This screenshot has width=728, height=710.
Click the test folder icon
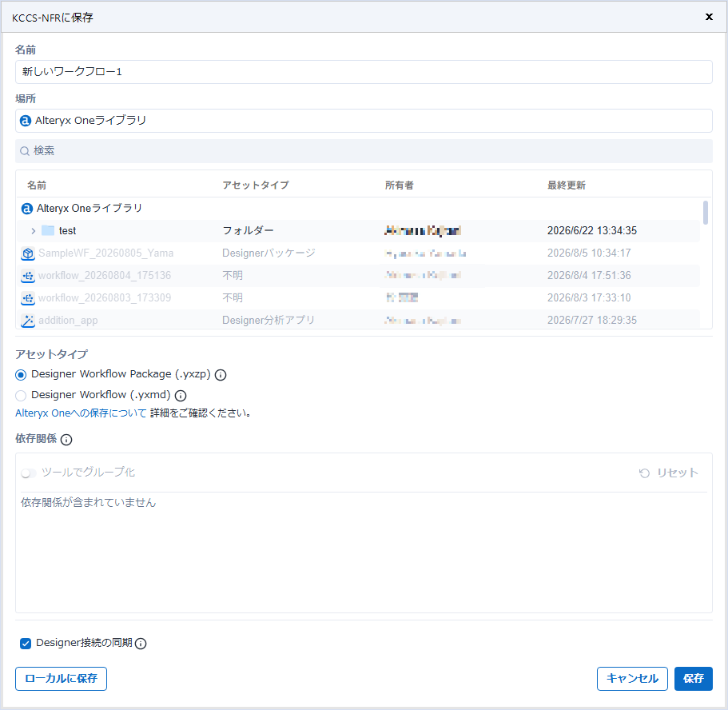tap(48, 230)
